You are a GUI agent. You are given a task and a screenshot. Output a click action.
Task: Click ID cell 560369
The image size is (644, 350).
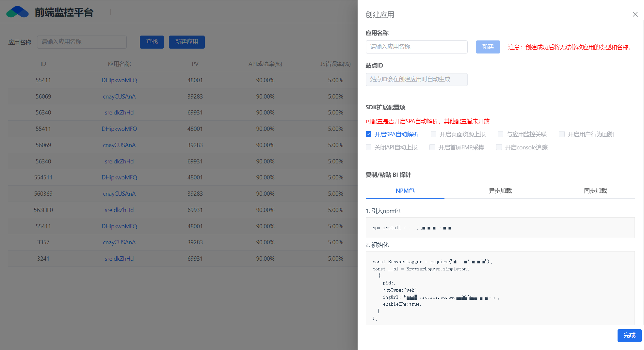[x=43, y=194]
